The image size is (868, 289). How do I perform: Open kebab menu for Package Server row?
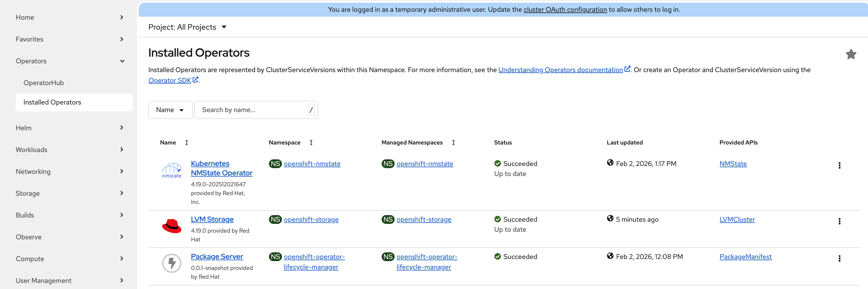839,258
